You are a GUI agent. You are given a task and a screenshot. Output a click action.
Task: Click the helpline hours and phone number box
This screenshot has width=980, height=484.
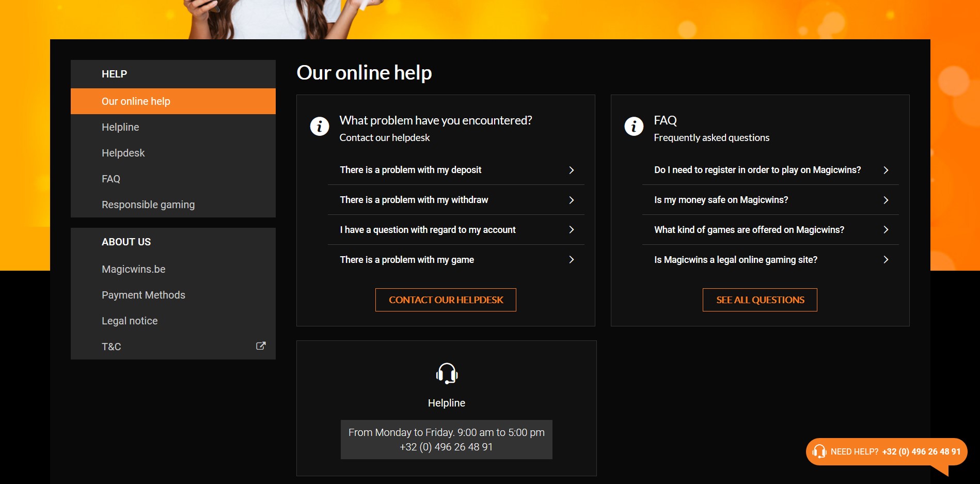click(x=447, y=440)
